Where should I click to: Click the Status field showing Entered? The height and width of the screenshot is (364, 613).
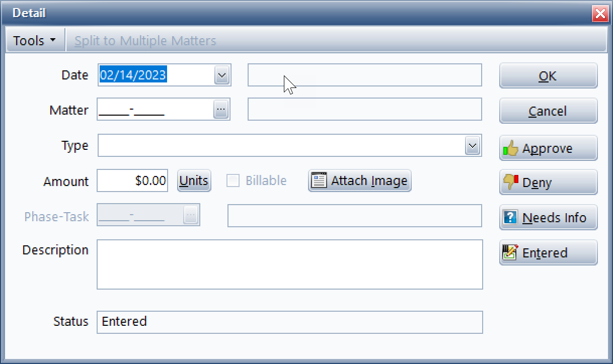[x=289, y=322]
